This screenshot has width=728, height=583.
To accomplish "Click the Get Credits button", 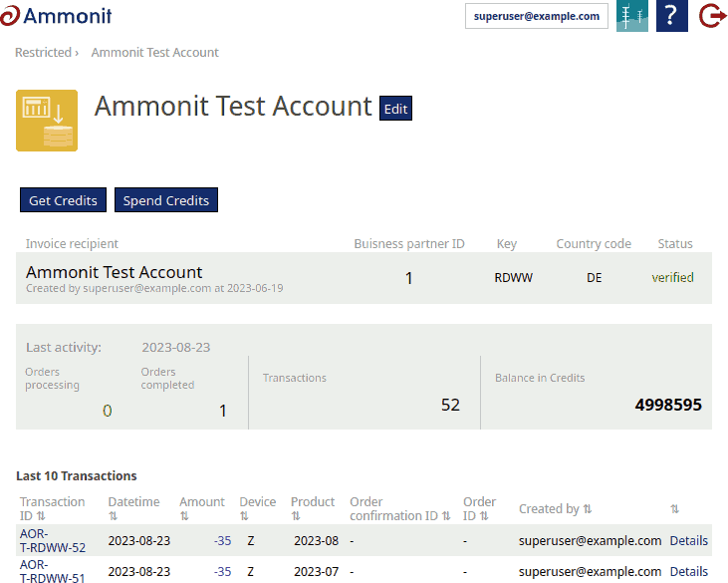I will pos(63,200).
